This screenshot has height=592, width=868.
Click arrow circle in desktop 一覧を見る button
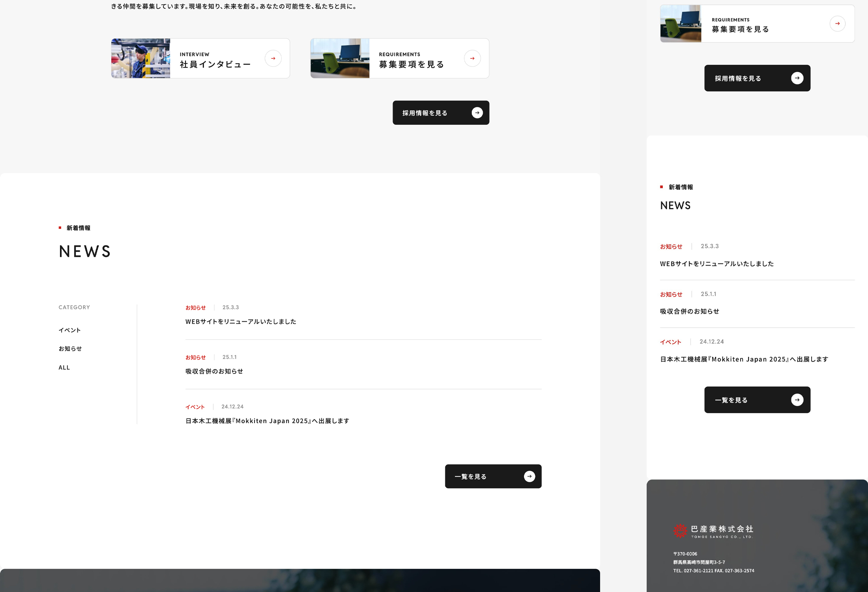[529, 476]
